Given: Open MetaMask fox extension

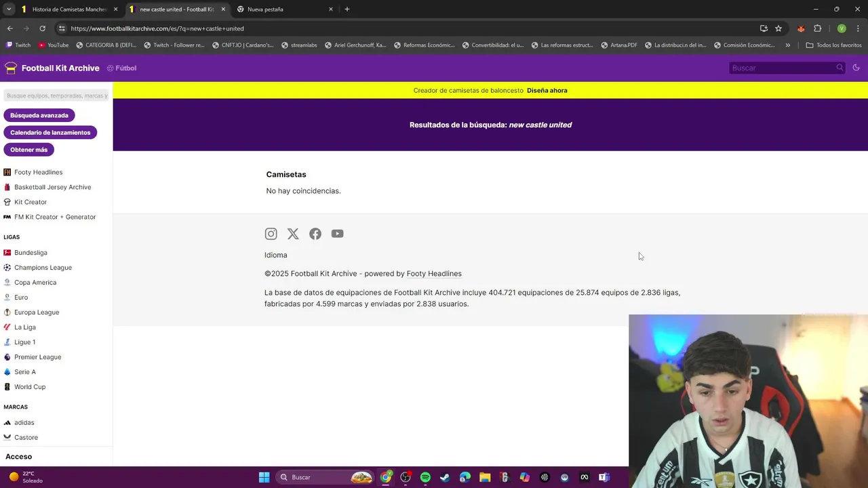Looking at the screenshot, I should pos(801,28).
